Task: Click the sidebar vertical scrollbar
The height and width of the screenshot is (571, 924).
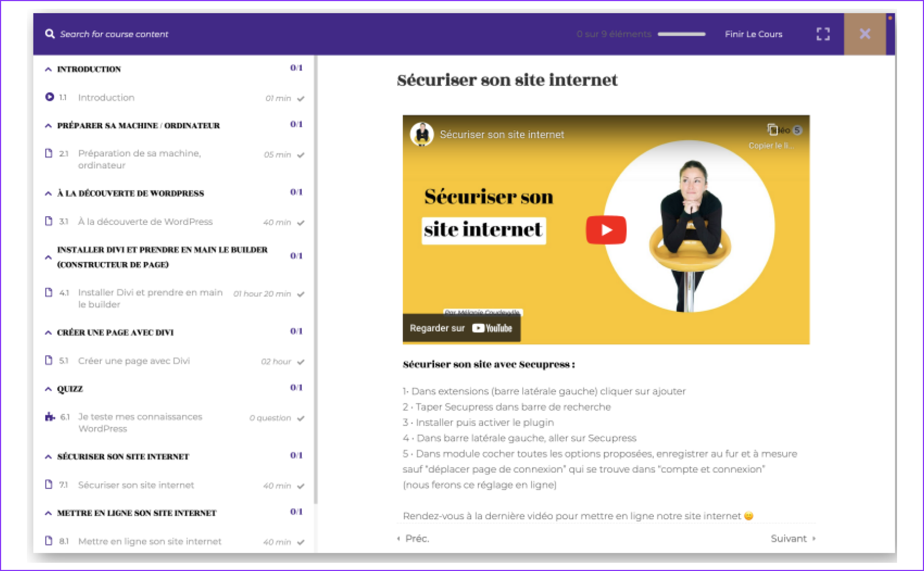Action: 315,280
